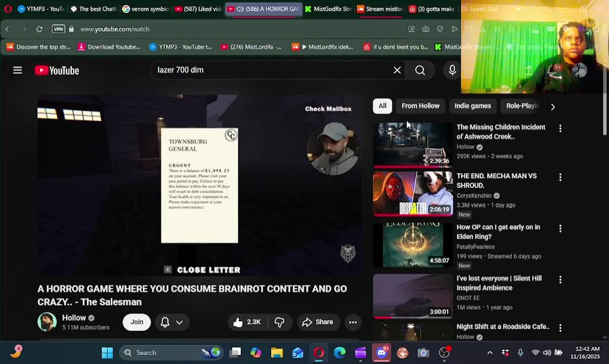Like the video showing 2.3K
Image resolution: width=609 pixels, height=364 pixels.
click(x=247, y=322)
